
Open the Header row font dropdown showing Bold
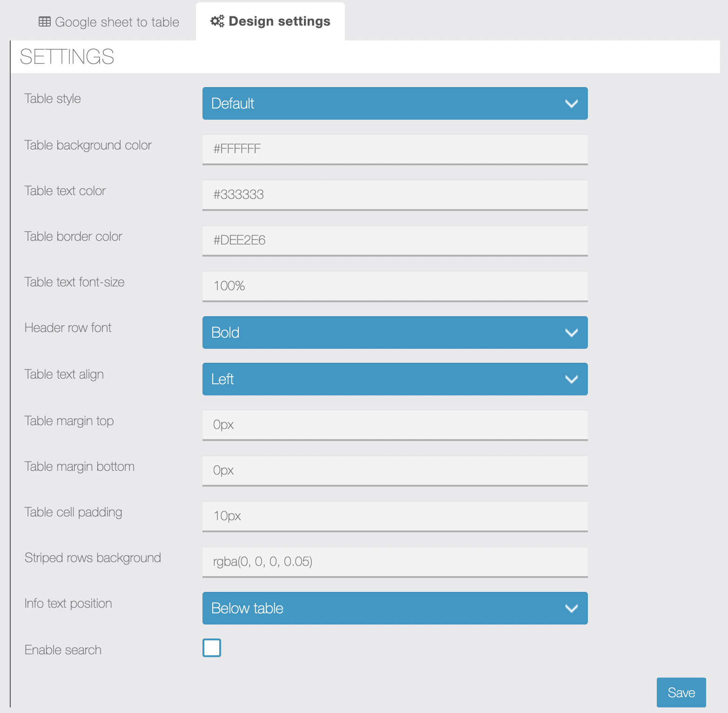click(395, 333)
